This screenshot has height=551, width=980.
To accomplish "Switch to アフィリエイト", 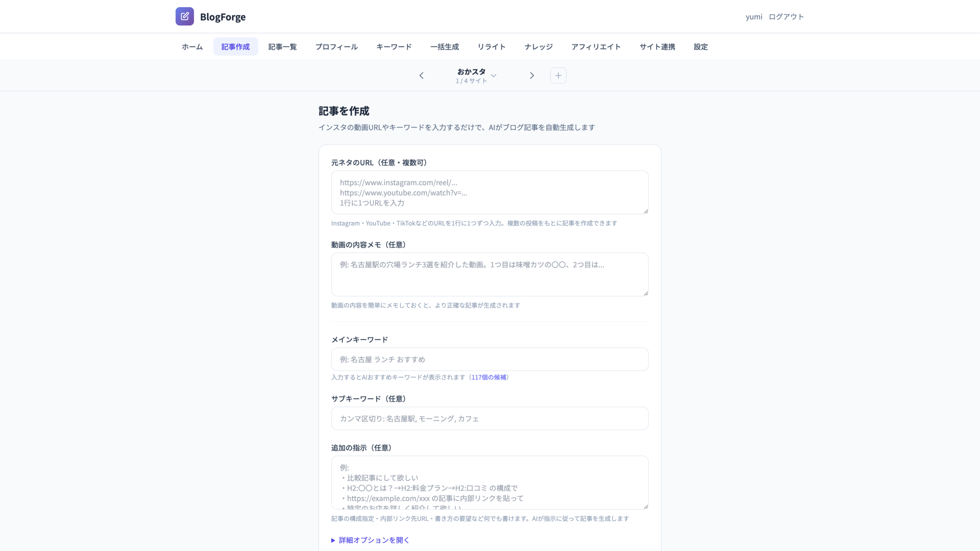I will click(596, 46).
